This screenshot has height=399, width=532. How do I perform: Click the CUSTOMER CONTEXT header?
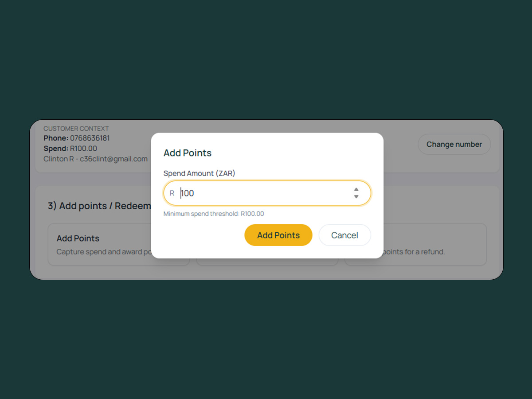76,128
